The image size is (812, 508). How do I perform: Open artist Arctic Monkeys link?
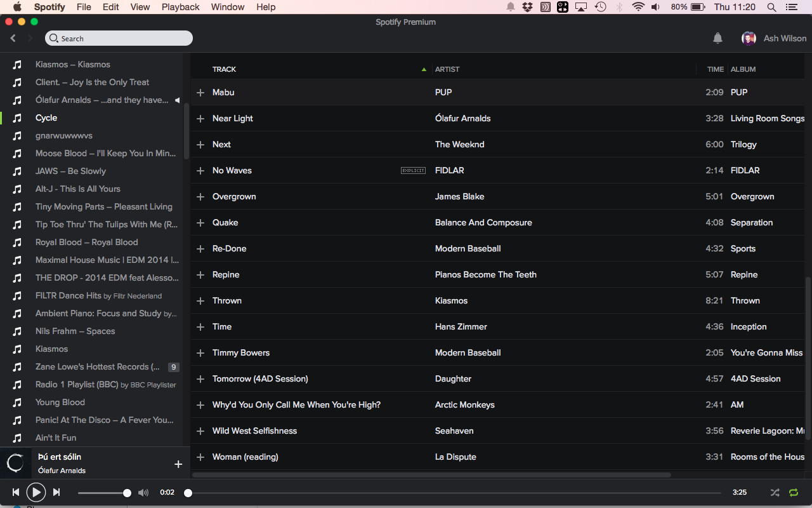pos(465,405)
